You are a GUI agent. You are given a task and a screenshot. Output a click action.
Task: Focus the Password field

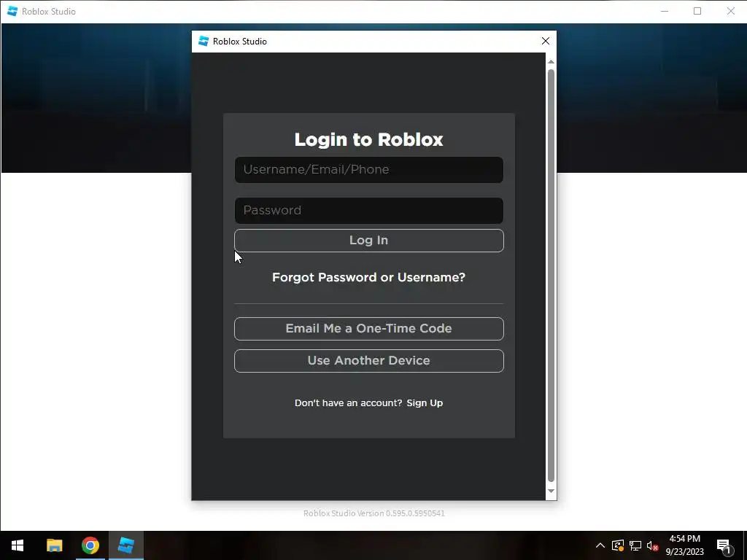tap(368, 211)
